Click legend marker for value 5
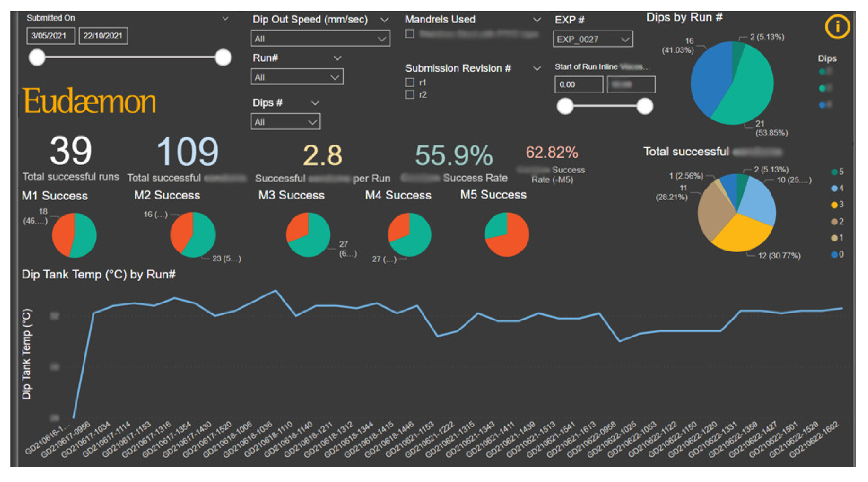 [x=834, y=172]
